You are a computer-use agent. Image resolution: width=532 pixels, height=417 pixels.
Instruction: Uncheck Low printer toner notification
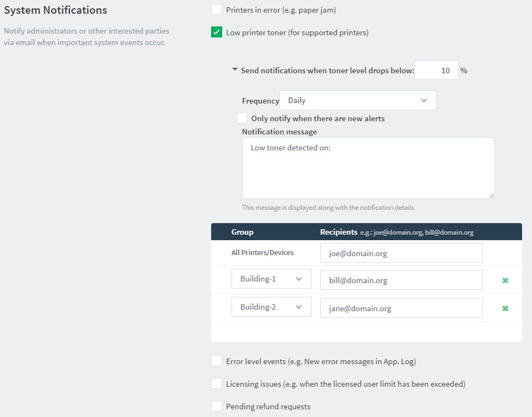[x=217, y=32]
